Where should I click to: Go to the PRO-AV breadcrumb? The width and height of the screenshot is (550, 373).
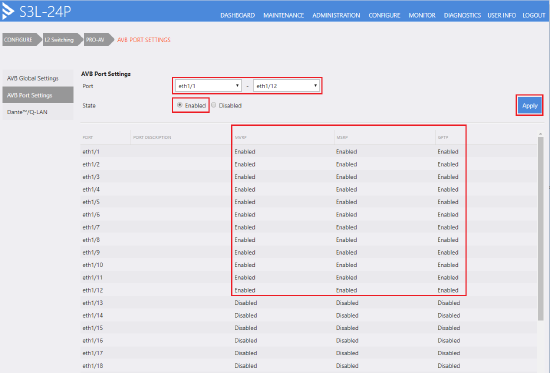98,40
